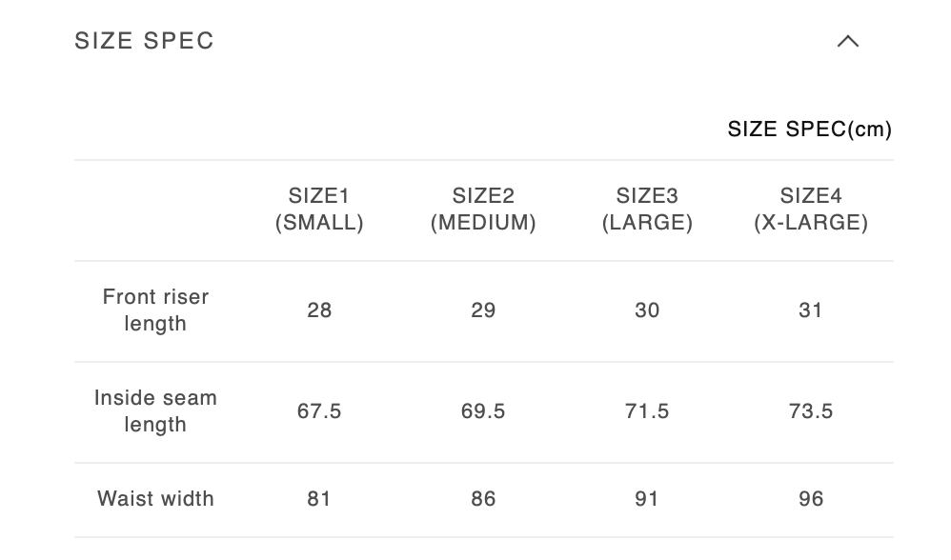Click the Front riser length row label
The image size is (951, 560).
coord(155,310)
